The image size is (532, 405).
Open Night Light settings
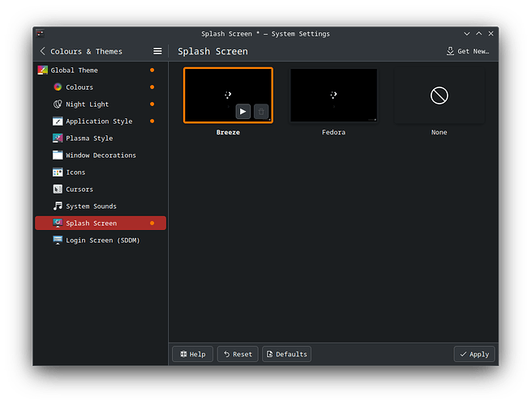(x=101, y=104)
